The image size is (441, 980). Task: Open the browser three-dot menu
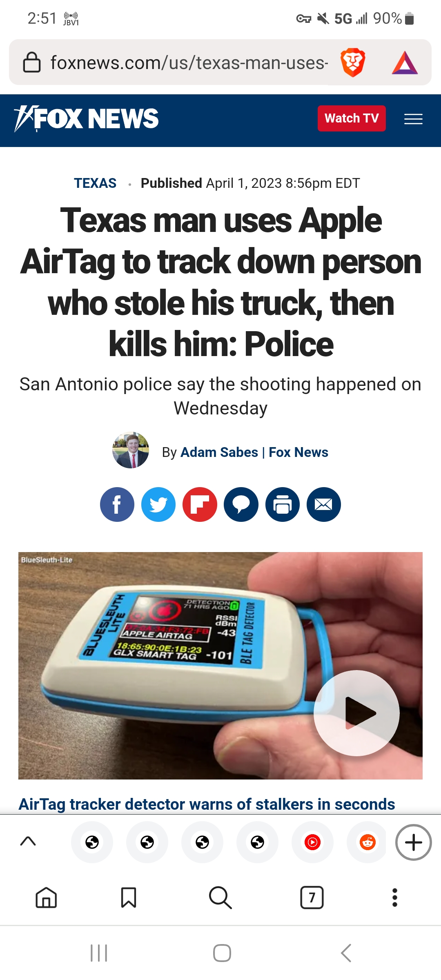394,898
